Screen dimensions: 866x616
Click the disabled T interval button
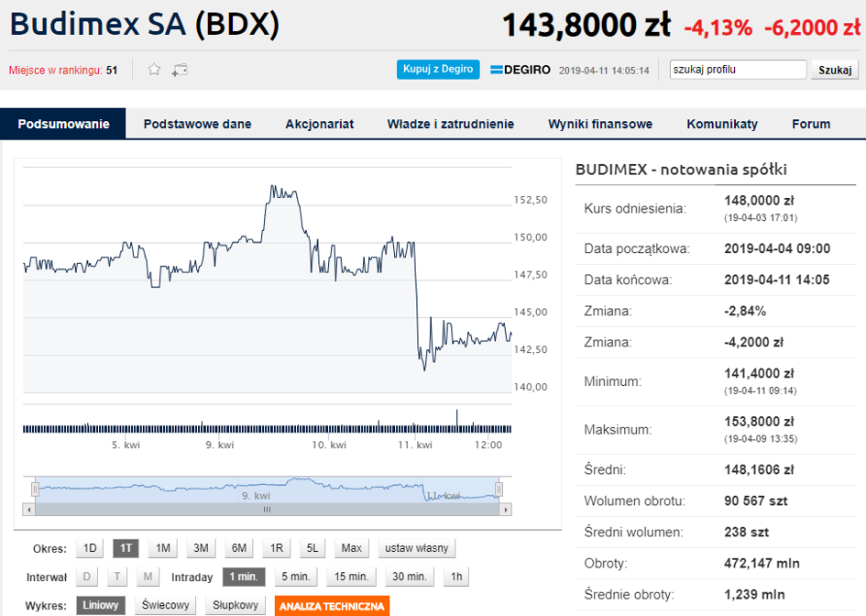[117, 577]
